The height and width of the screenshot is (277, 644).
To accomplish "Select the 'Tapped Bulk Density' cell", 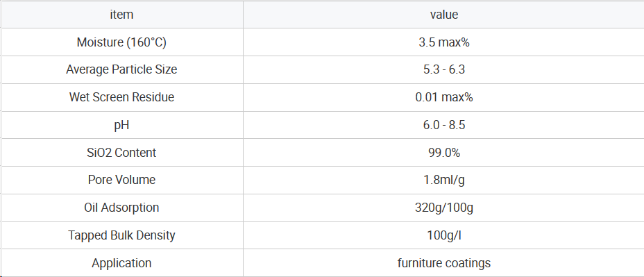I will (x=121, y=235).
